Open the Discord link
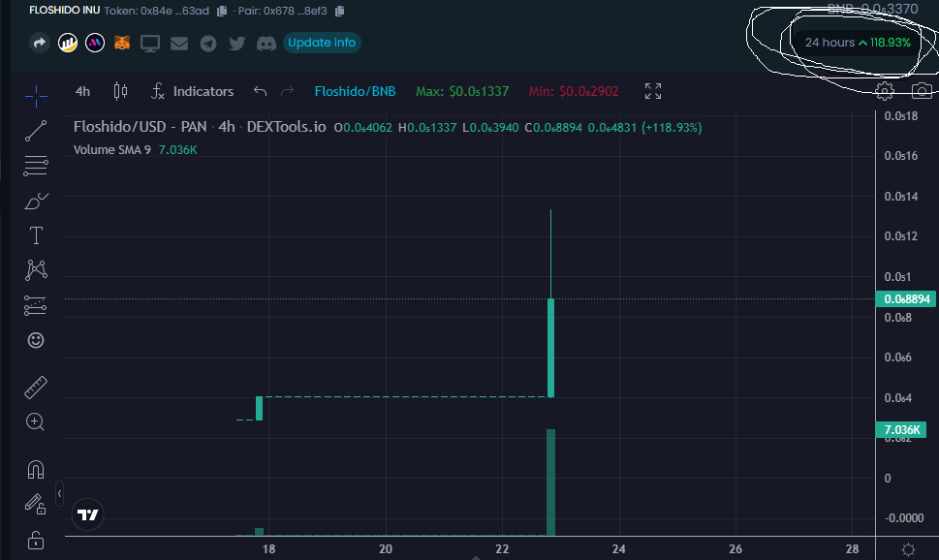939x560 pixels. 266,44
